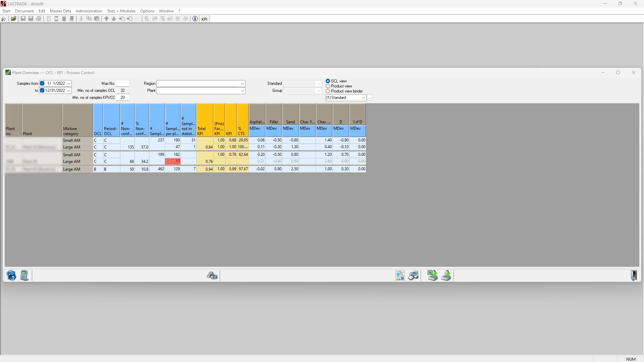Select the Cut tool in the toolbar
Image resolution: width=644 pixels, height=362 pixels.
coord(81,19)
